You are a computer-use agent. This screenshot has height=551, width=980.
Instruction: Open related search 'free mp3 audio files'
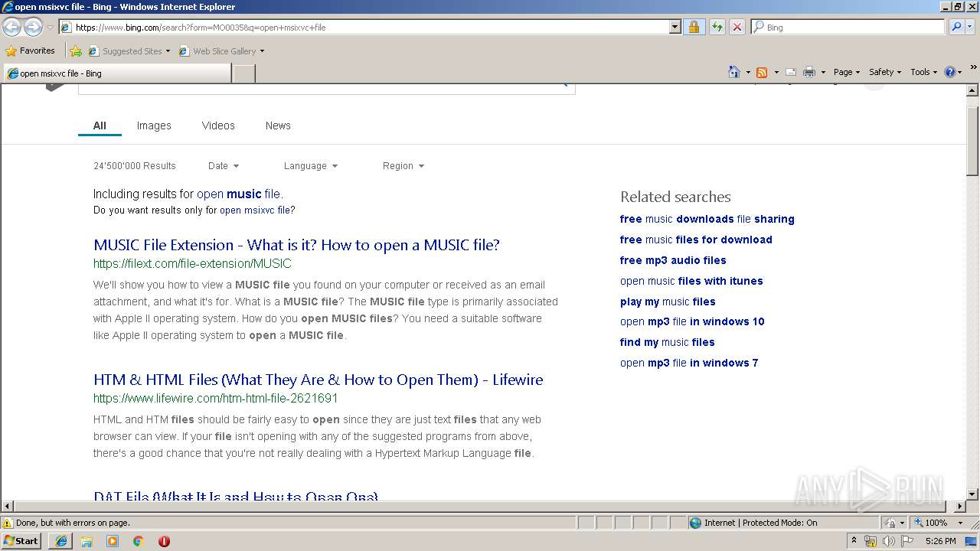click(673, 260)
